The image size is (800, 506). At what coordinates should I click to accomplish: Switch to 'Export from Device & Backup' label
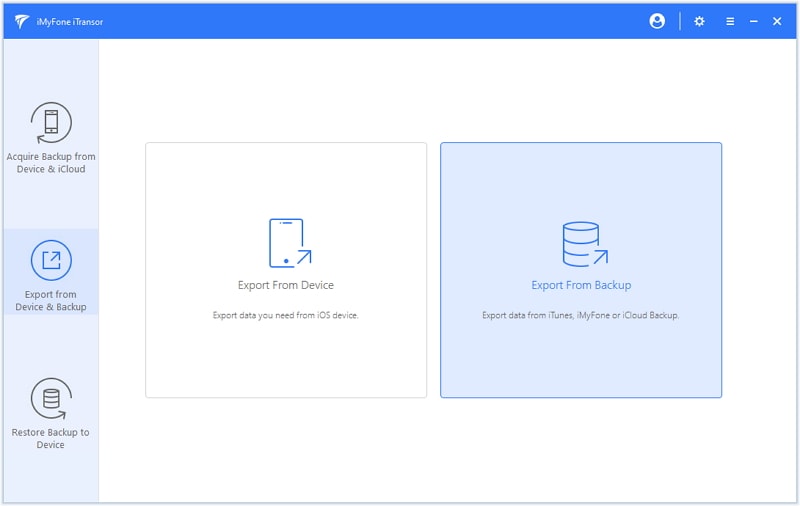[x=51, y=301]
